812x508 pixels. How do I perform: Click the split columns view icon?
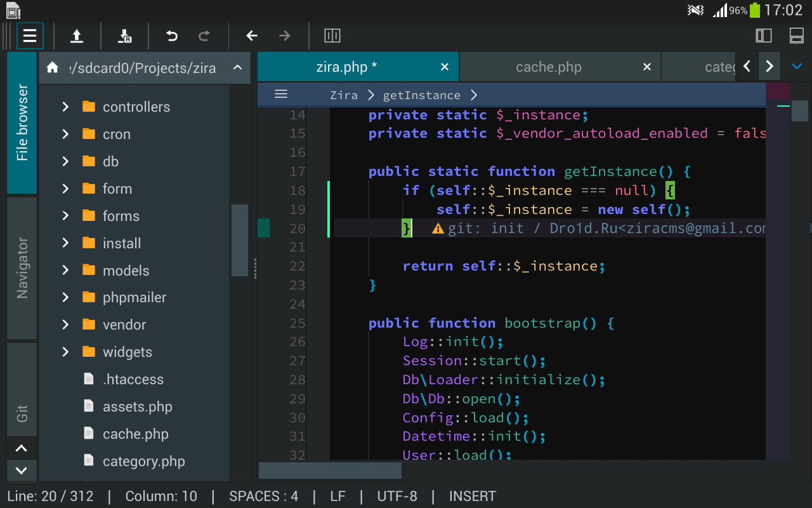[332, 36]
